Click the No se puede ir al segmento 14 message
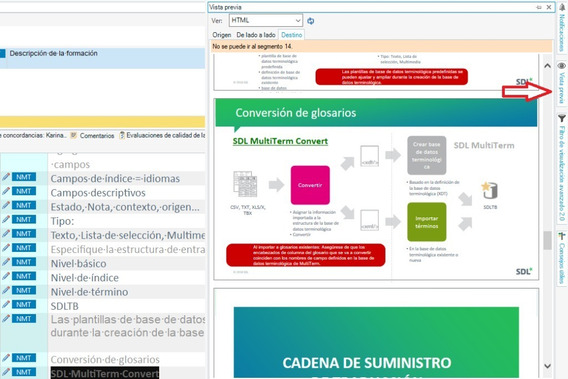Screen dimensions: 568x379 point(252,46)
